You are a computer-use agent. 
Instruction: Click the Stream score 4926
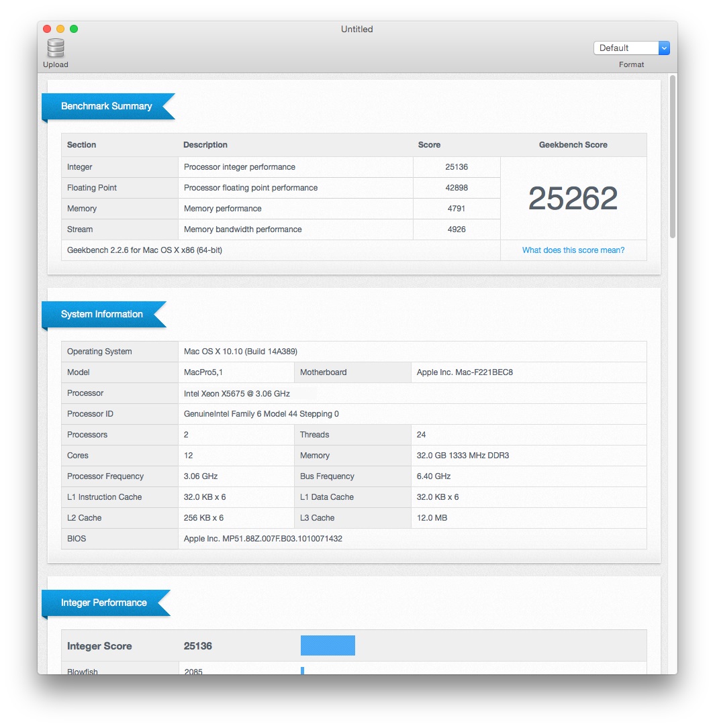coord(457,229)
